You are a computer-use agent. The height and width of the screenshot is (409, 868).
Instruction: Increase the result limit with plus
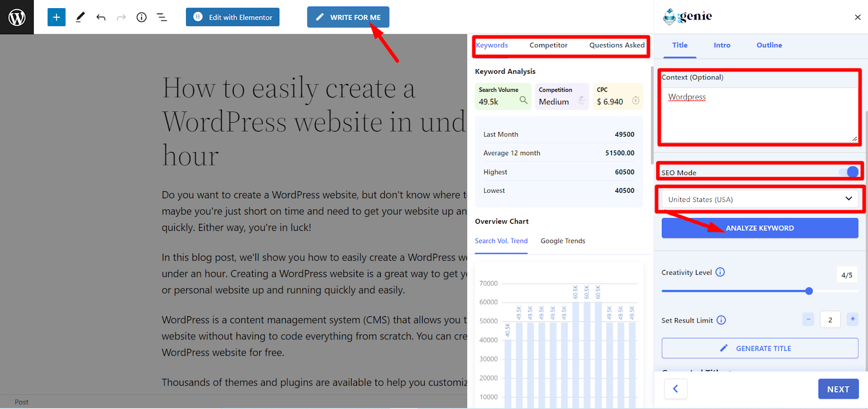[853, 319]
